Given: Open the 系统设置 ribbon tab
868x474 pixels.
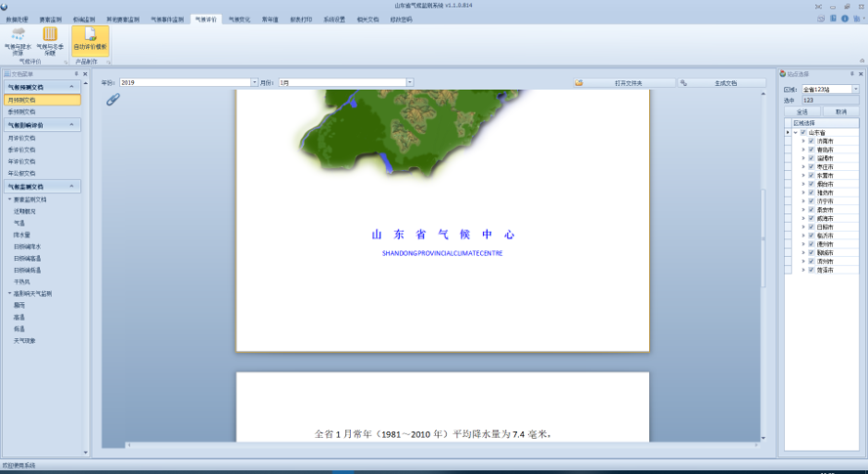Looking at the screenshot, I should point(334,19).
